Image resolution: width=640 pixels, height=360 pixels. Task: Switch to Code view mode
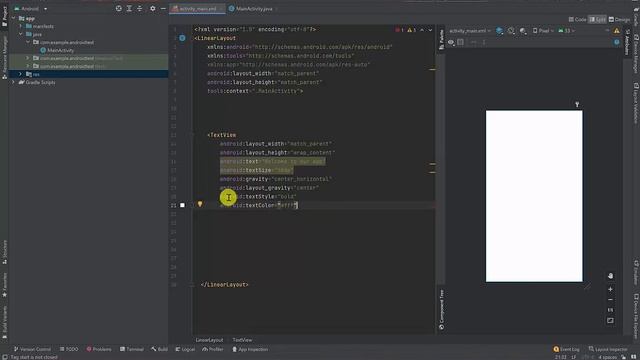(x=578, y=20)
